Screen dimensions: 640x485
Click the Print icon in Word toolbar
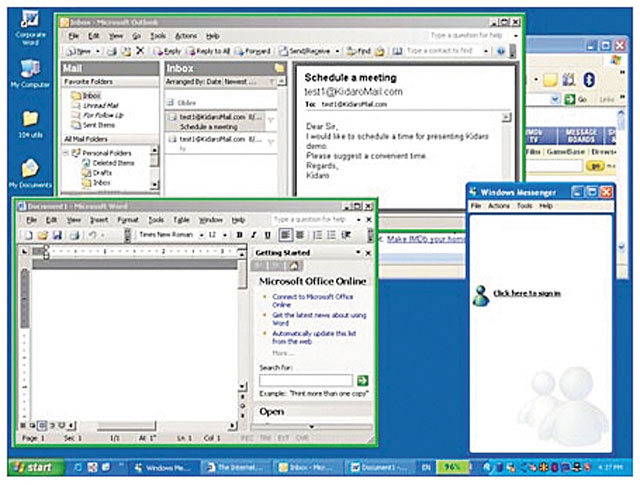coord(74,235)
